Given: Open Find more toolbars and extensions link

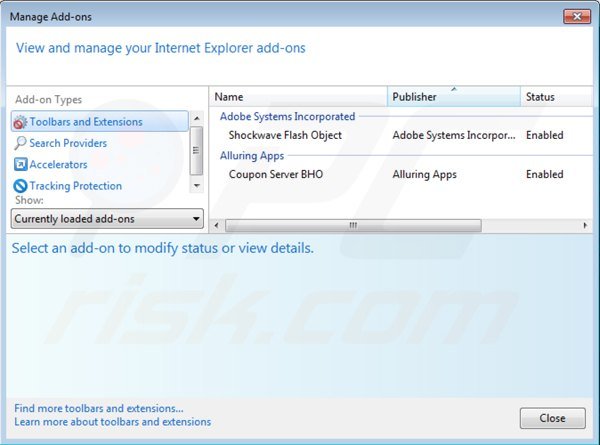Looking at the screenshot, I should click(99, 408).
